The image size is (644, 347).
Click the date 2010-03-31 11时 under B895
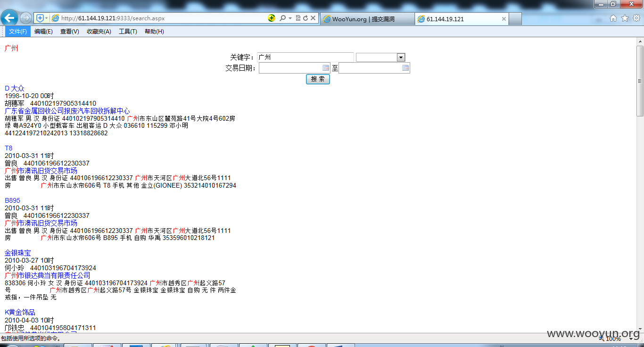[x=29, y=208]
